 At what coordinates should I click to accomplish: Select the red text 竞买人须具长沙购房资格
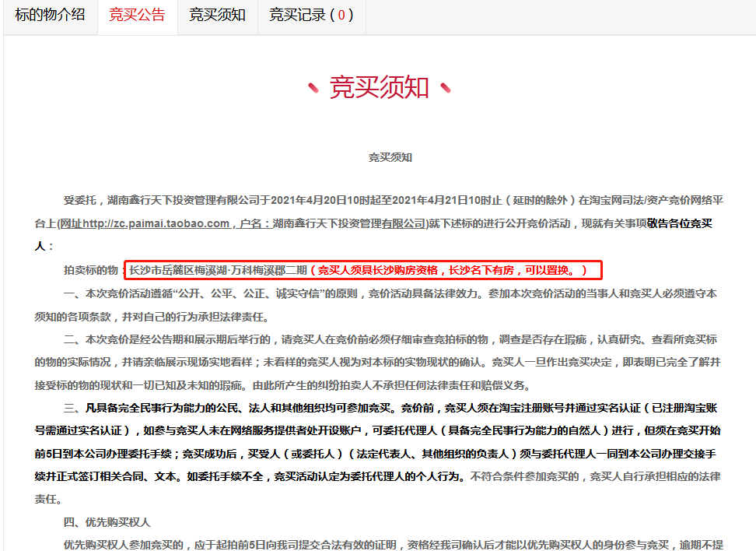[x=377, y=270]
